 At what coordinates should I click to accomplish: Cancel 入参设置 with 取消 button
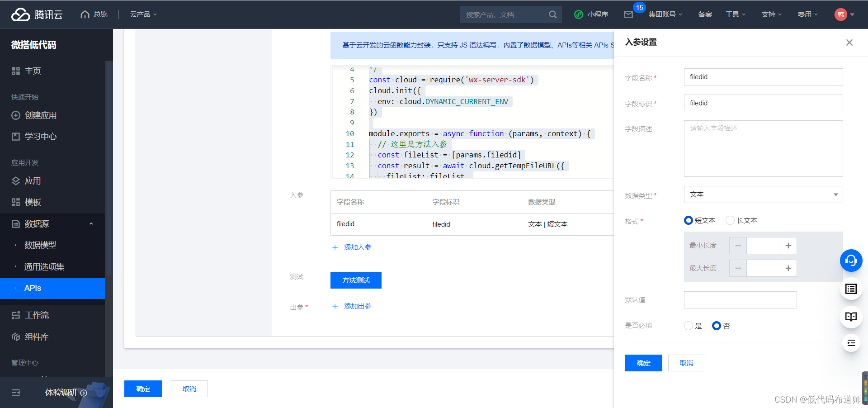686,363
